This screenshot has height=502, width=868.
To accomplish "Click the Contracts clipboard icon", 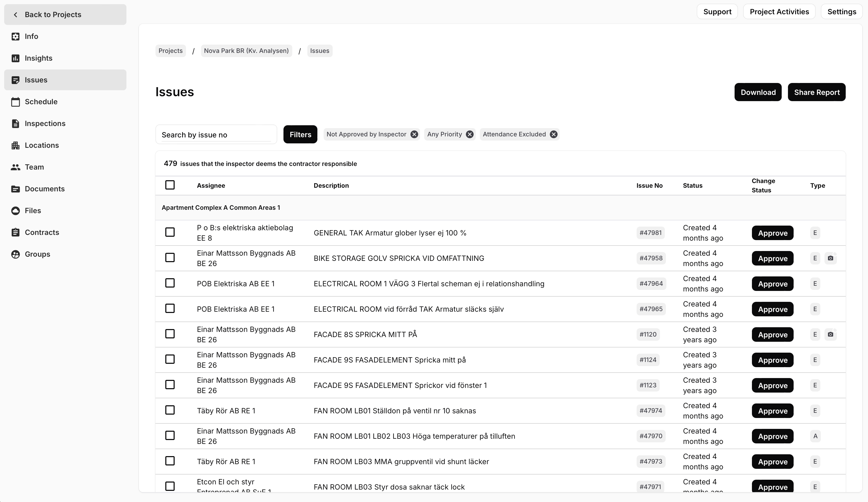I will click(x=16, y=232).
